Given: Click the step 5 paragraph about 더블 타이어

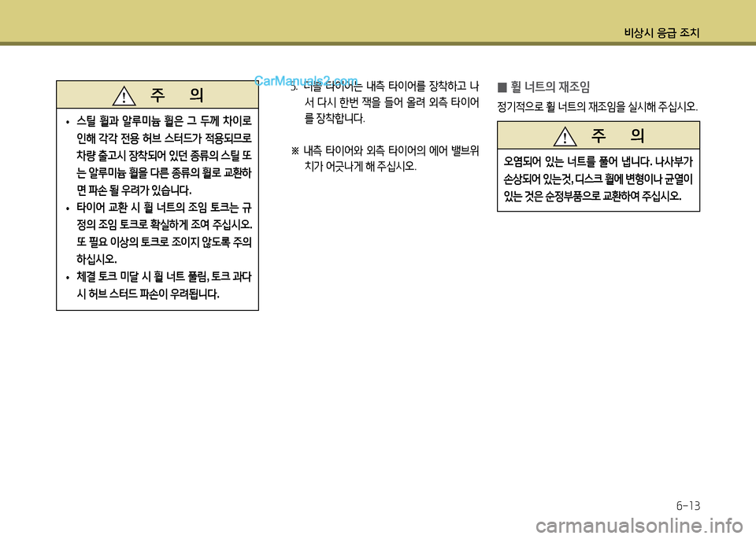Looking at the screenshot, I should (386, 102).
